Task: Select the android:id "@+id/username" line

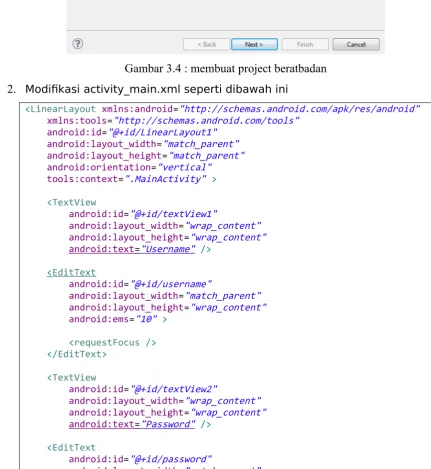Action: click(140, 284)
